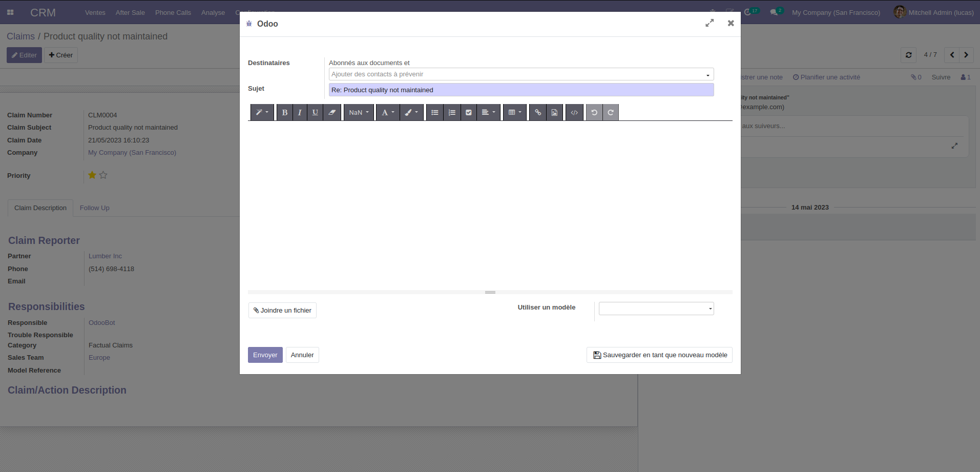This screenshot has width=980, height=472.
Task: Toggle bold formatting
Action: coord(284,112)
